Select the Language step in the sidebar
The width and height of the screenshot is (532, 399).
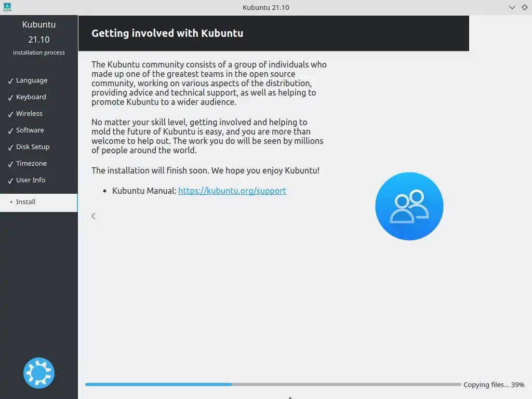32,81
